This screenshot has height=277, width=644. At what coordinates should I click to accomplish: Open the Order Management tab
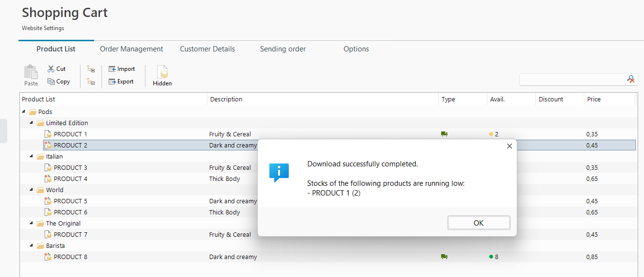click(x=132, y=49)
